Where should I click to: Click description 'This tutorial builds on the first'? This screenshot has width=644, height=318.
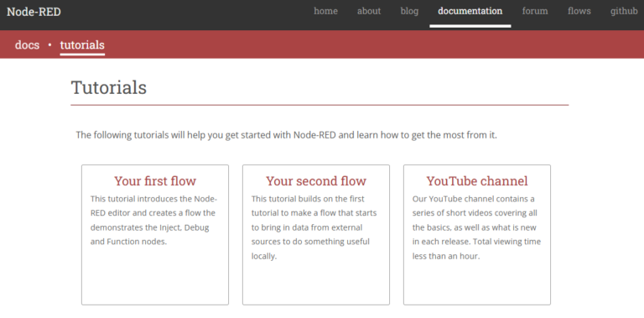coord(314,227)
